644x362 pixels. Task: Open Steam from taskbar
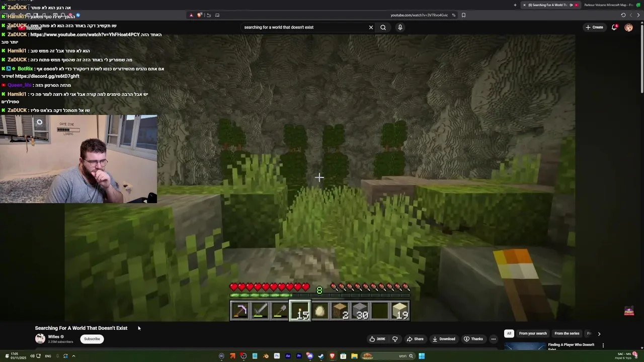(321, 356)
